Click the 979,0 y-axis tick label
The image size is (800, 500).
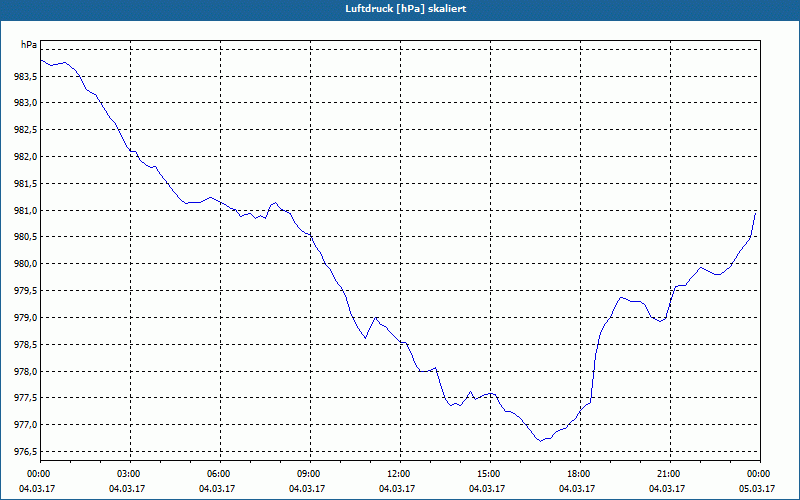(26, 318)
